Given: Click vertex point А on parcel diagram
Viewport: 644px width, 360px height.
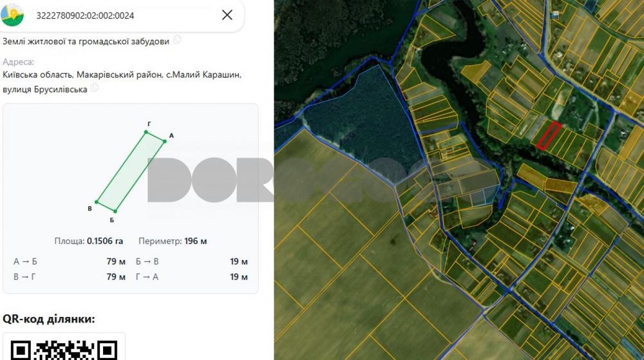Looking at the screenshot, I should [164, 141].
